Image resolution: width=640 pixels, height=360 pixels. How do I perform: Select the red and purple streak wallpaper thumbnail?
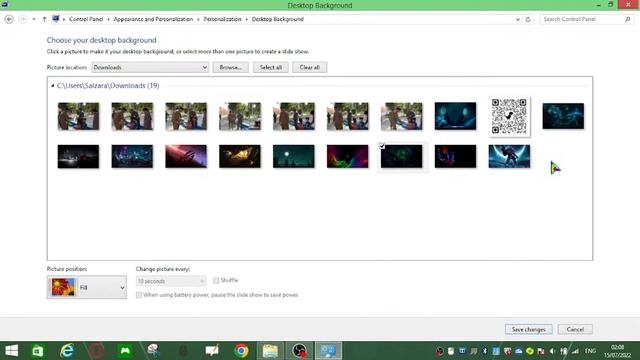tap(186, 156)
